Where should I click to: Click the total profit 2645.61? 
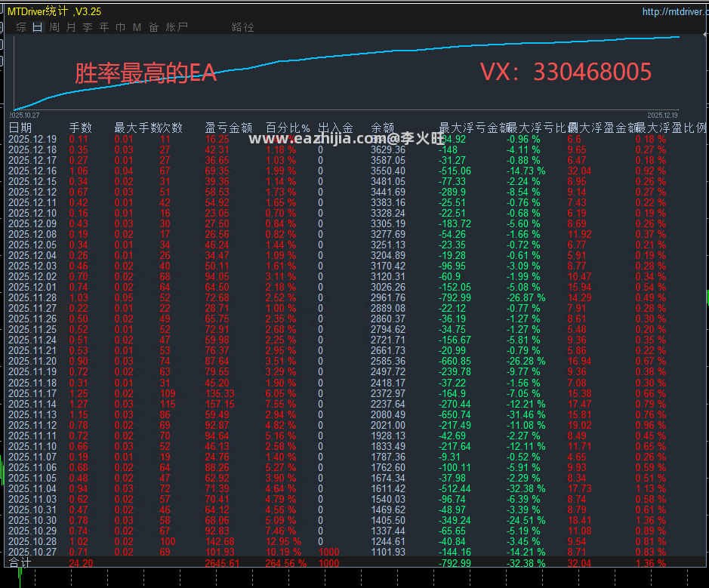[222, 564]
